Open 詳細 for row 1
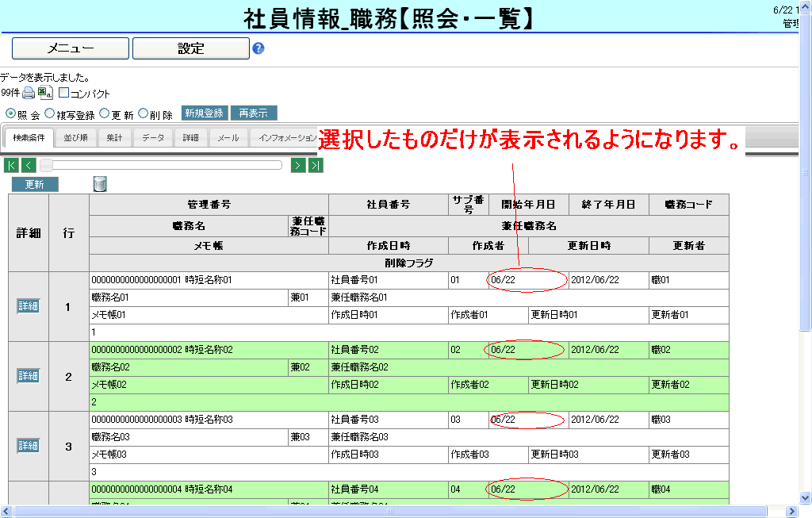The width and height of the screenshot is (812, 518). pos(29,306)
